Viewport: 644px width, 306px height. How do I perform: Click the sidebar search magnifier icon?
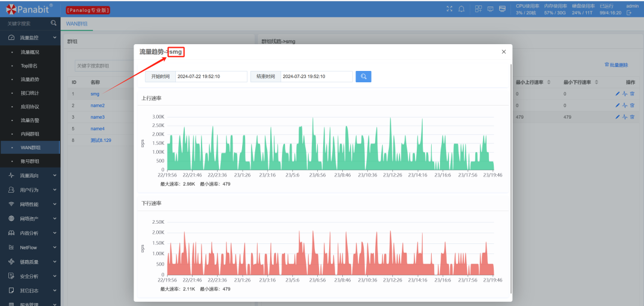pyautogui.click(x=54, y=23)
